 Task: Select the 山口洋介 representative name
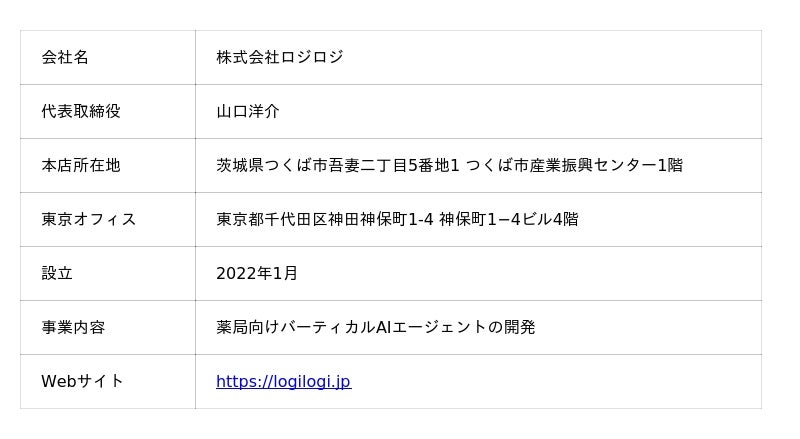point(248,111)
